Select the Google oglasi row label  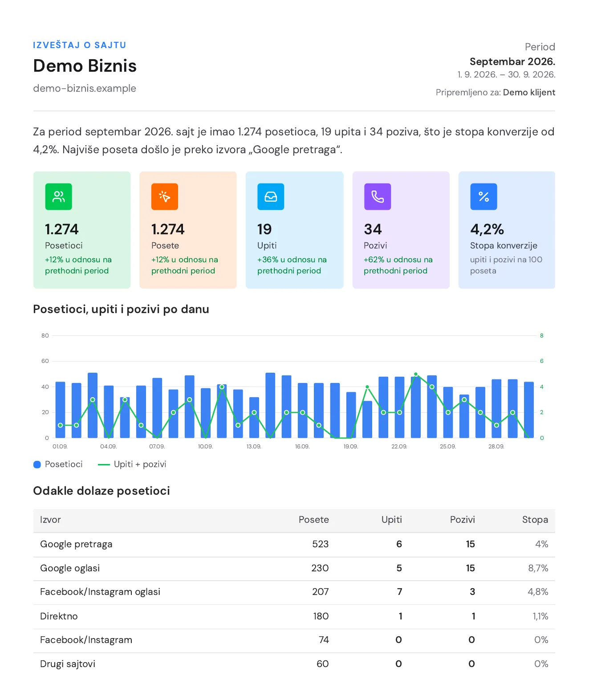click(70, 568)
